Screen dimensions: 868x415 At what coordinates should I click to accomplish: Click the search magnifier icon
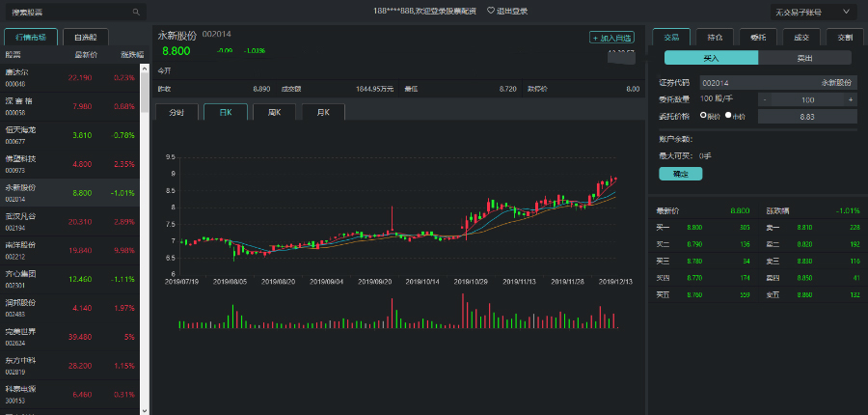(134, 13)
